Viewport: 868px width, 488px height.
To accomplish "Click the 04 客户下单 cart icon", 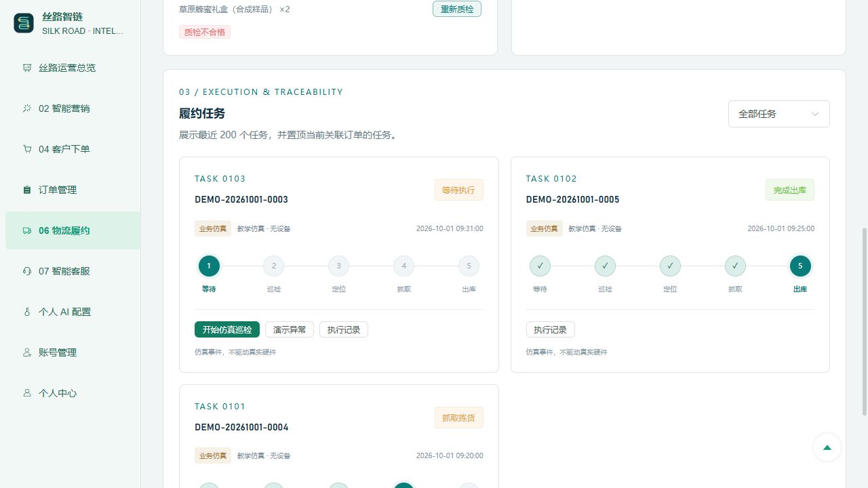I will click(x=27, y=149).
